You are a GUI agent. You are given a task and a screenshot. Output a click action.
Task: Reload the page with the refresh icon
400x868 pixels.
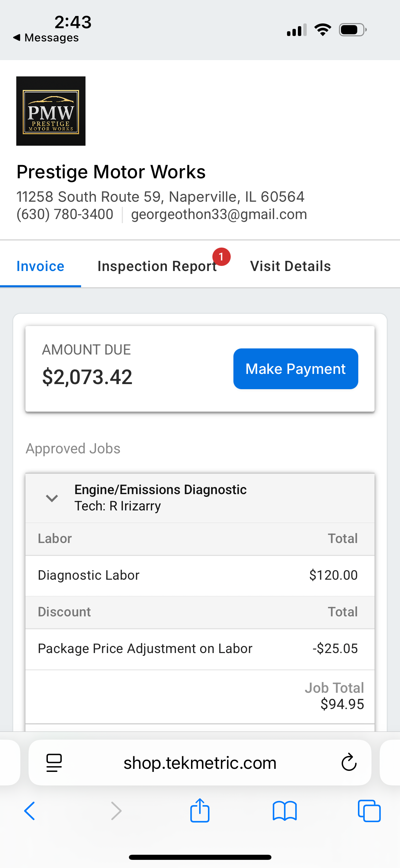point(349,763)
